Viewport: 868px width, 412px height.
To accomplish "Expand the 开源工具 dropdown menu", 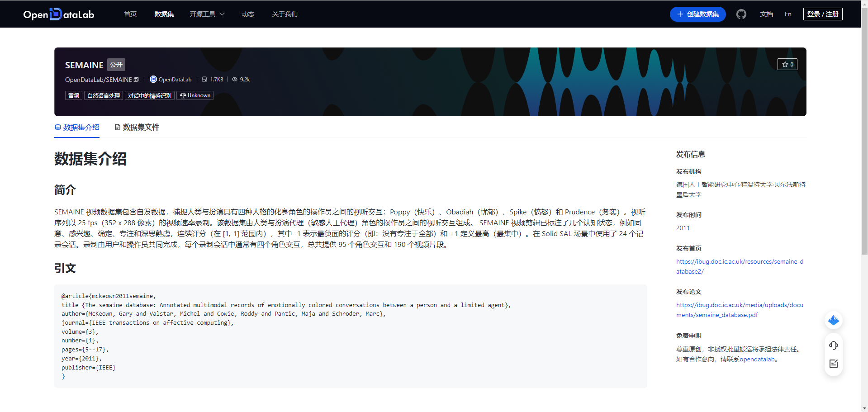I will pos(207,14).
